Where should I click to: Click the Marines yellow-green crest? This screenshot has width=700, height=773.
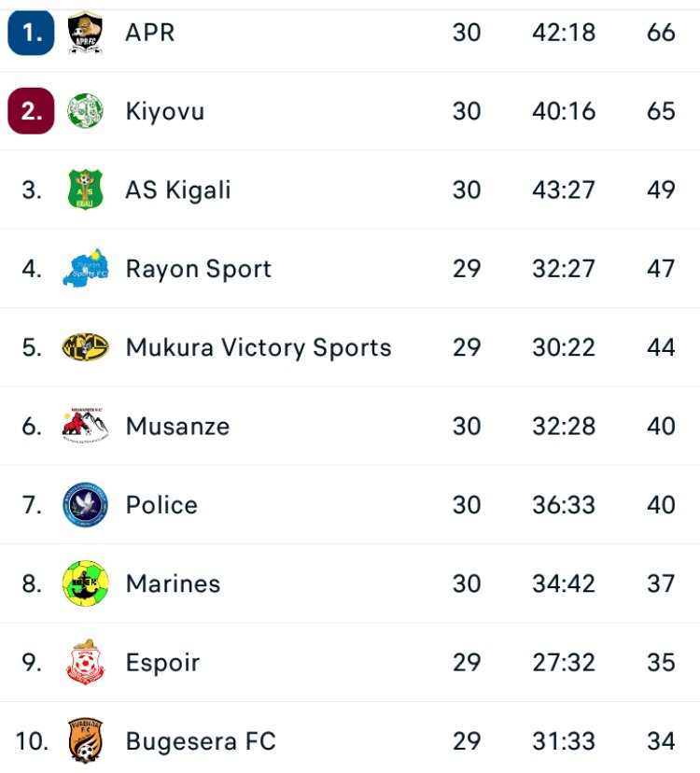tap(86, 583)
